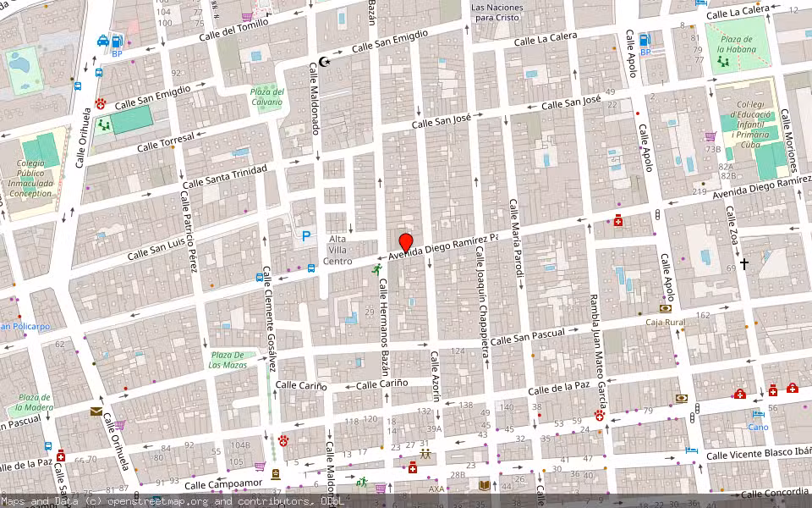The width and height of the screenshot is (812, 508).
Task: Open Colegio Público Inmaculada Conception label
Action: point(30,178)
